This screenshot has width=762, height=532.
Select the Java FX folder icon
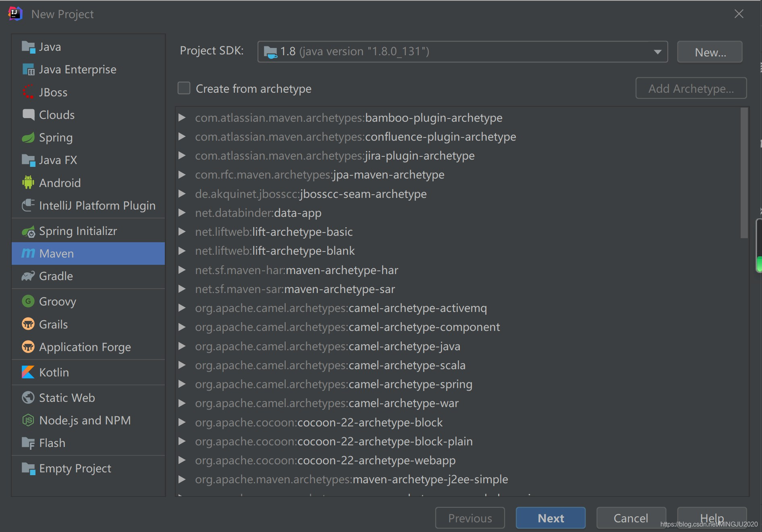click(x=28, y=160)
